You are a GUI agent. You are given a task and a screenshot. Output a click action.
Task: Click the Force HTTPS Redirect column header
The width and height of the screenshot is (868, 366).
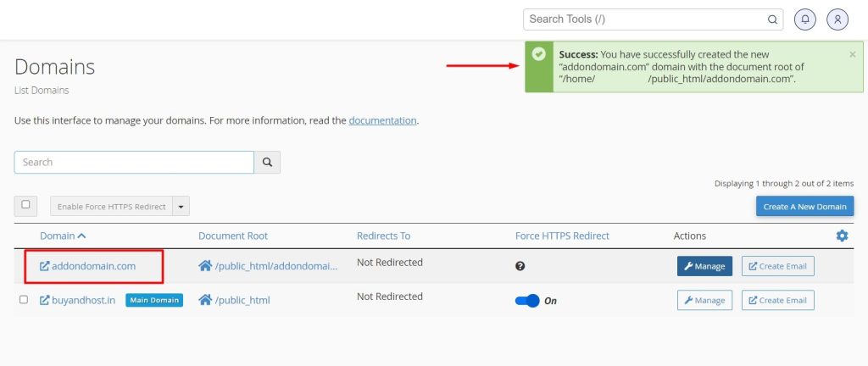562,236
